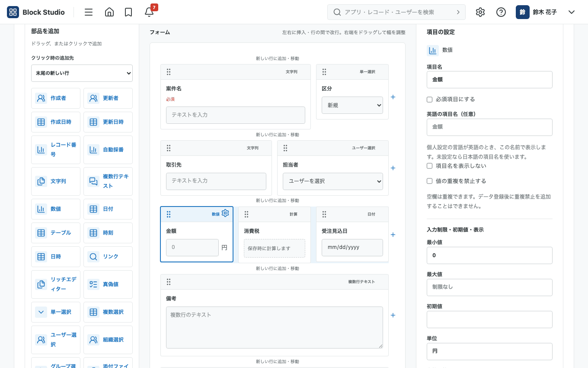The width and height of the screenshot is (588, 368).
Task: Add the 作成者 component
Action: (56, 98)
